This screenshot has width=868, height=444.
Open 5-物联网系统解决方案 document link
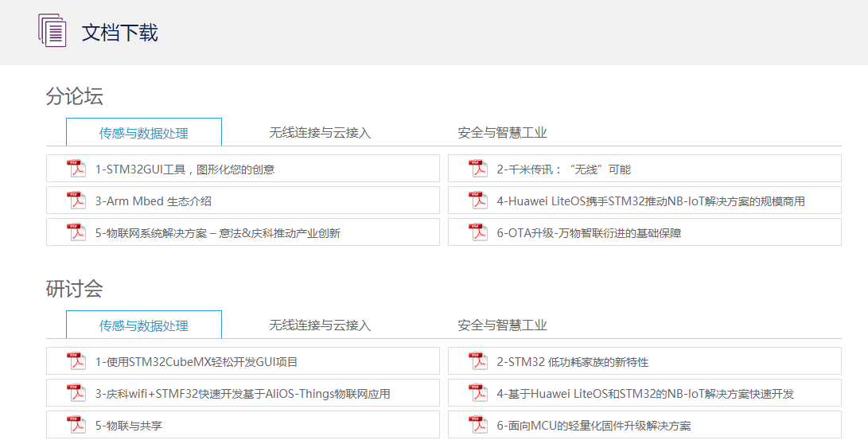217,233
